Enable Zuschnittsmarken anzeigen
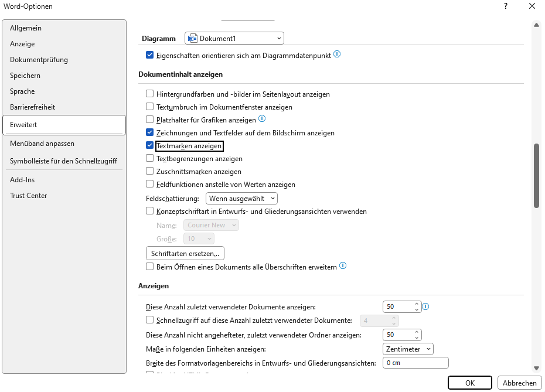545x392 pixels. pos(149,171)
